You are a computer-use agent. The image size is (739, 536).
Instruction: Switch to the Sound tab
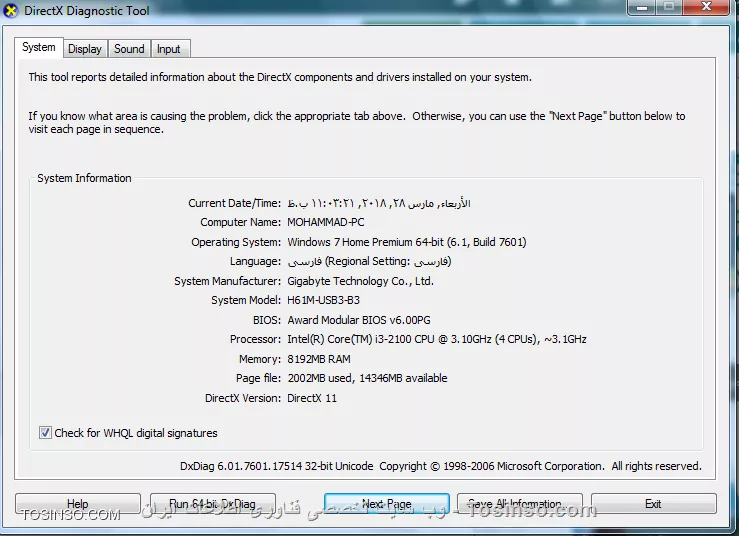pos(129,49)
